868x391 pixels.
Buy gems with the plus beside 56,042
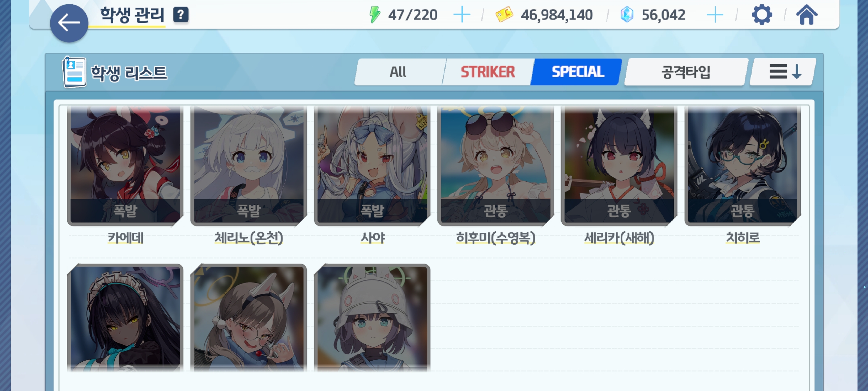(x=715, y=15)
